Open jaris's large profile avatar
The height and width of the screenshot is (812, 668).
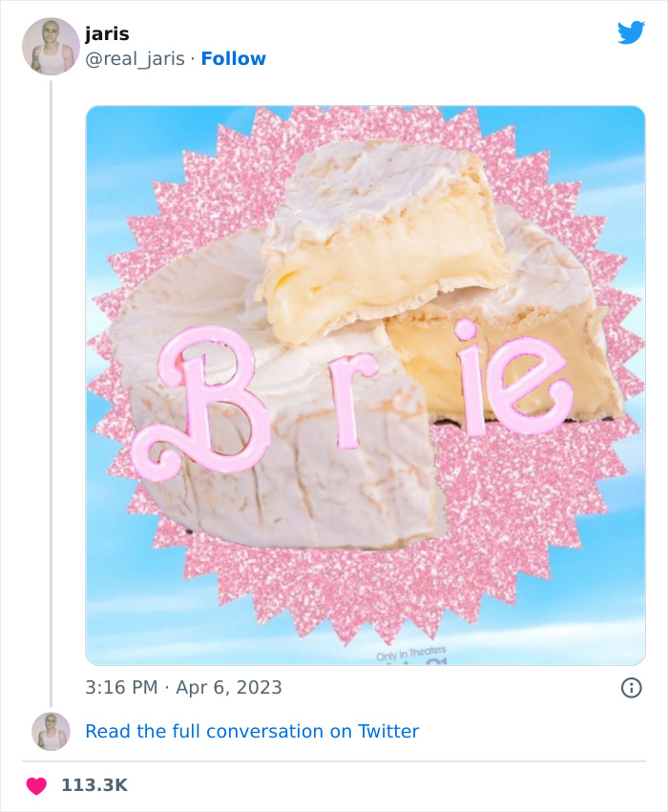click(51, 47)
